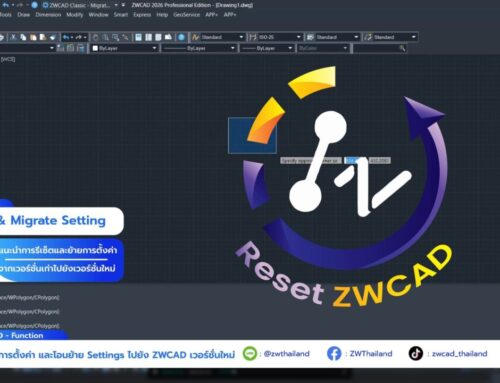The image size is (500, 383).
Task: Open the text style Standard dropdown
Action: click(x=241, y=37)
